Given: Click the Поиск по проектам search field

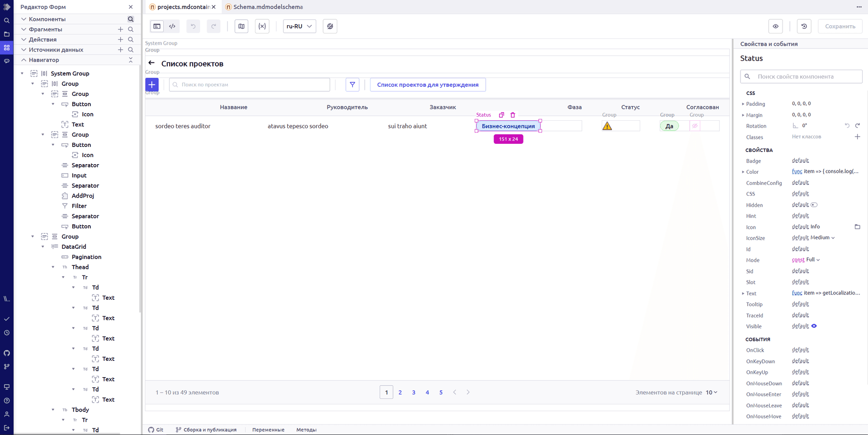Looking at the screenshot, I should click(x=250, y=85).
